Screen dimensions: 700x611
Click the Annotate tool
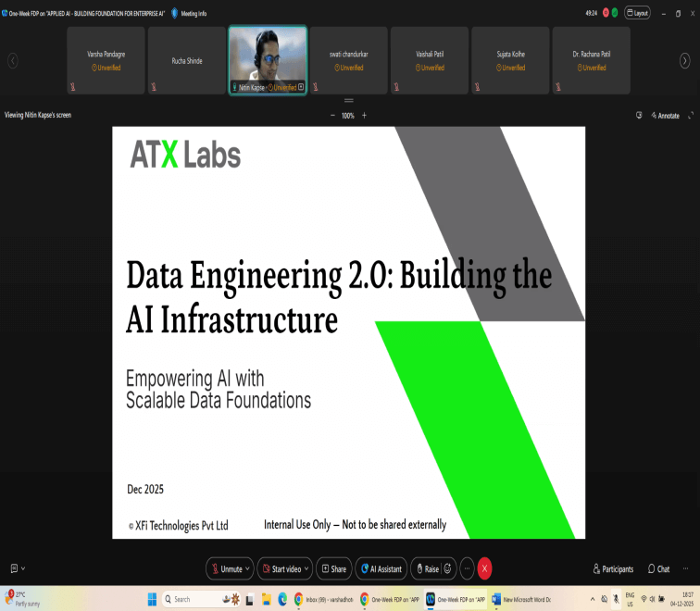[x=666, y=116]
